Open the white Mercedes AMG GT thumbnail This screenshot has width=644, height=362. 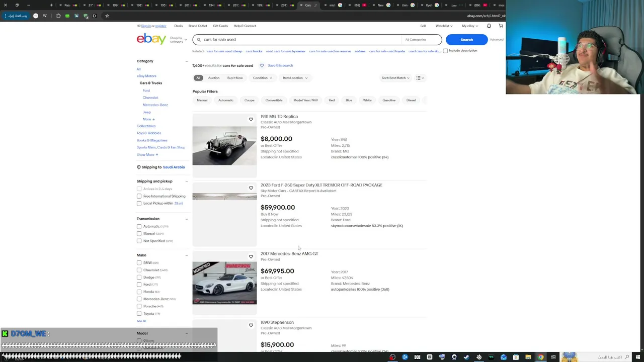224,283
